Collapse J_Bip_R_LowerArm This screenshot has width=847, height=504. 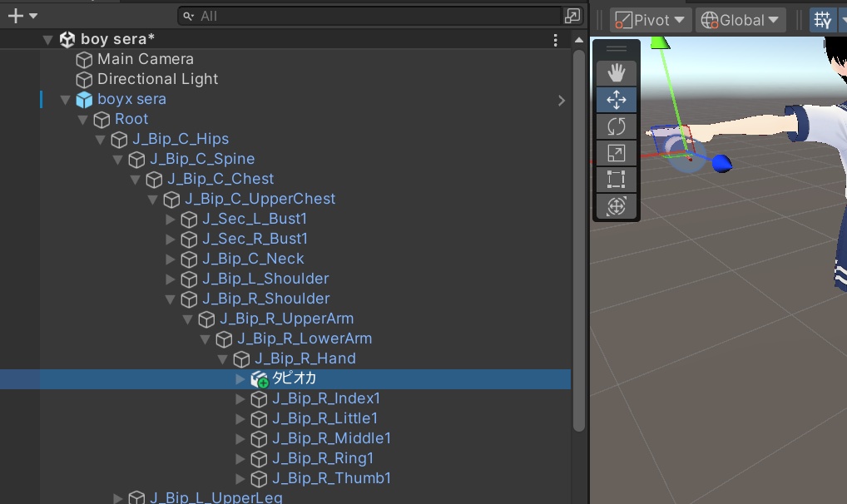[206, 339]
